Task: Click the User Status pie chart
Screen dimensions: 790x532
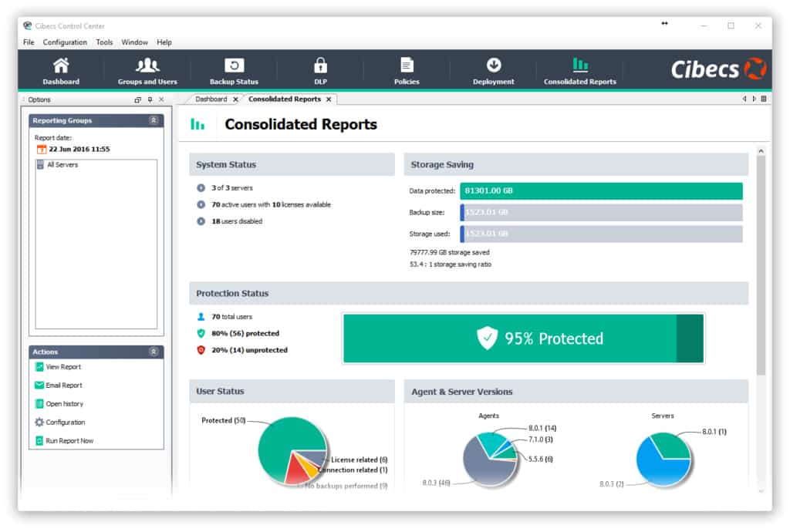Action: tap(292, 450)
